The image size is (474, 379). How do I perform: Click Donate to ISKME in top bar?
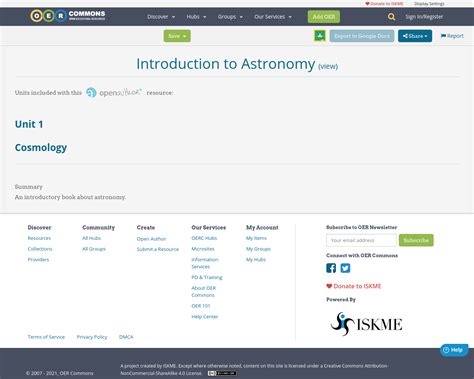coord(384,4)
